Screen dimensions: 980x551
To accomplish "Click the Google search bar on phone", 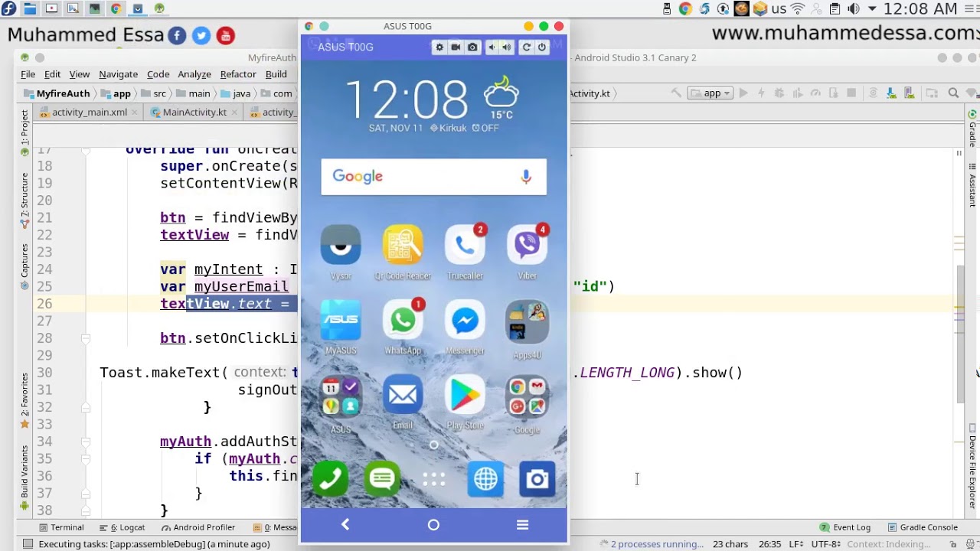I will click(433, 177).
